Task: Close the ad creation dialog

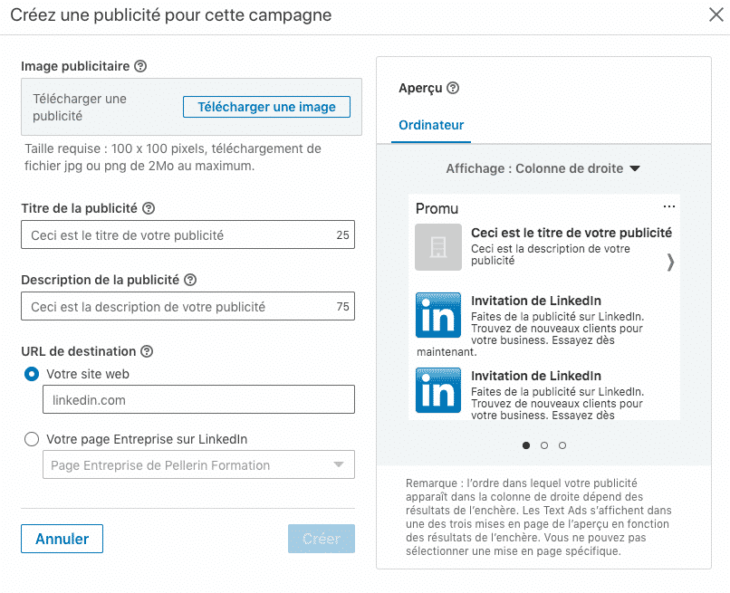Action: click(716, 15)
